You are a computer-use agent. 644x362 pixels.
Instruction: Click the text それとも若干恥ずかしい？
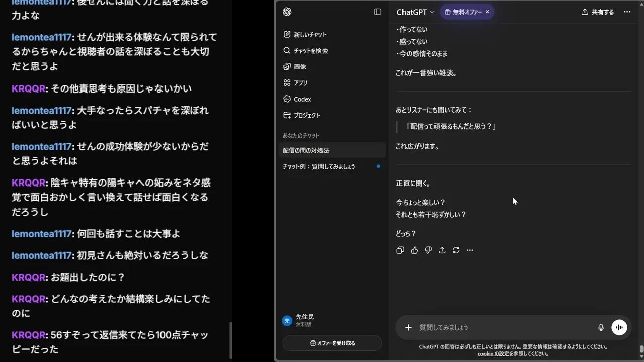point(431,215)
